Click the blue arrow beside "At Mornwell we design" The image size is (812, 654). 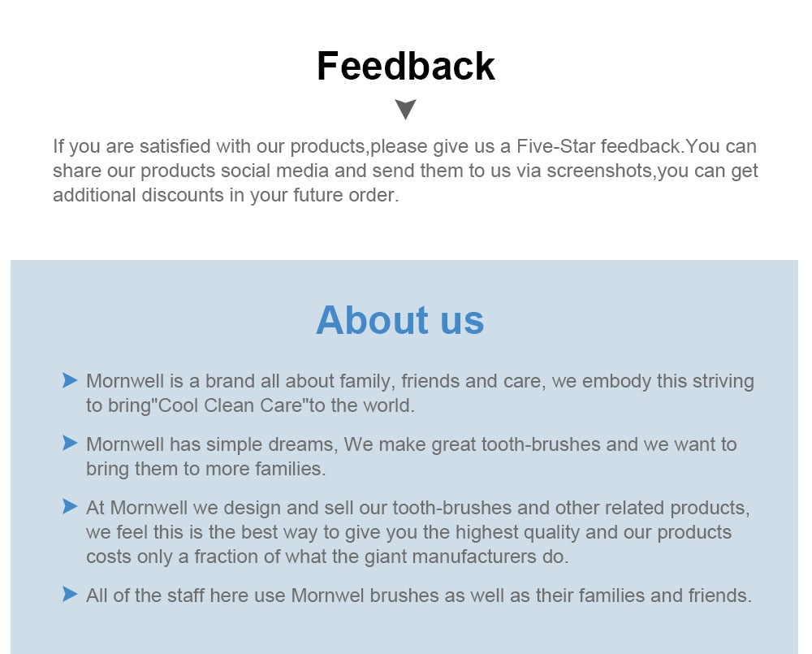pyautogui.click(x=70, y=507)
